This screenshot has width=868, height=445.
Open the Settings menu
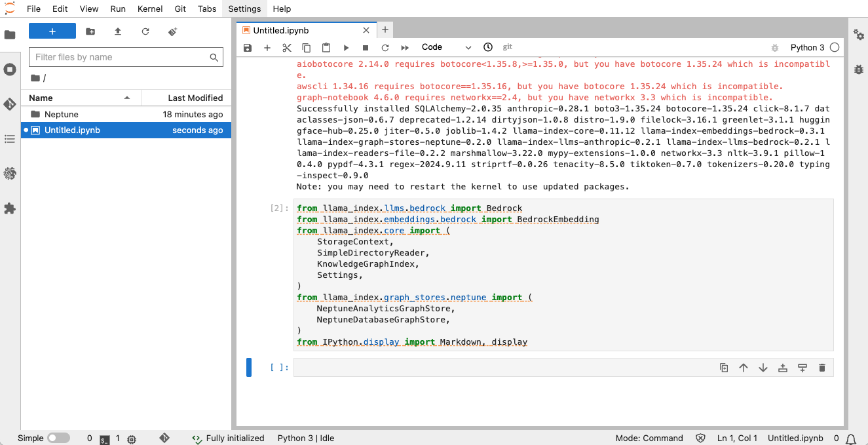(x=244, y=9)
